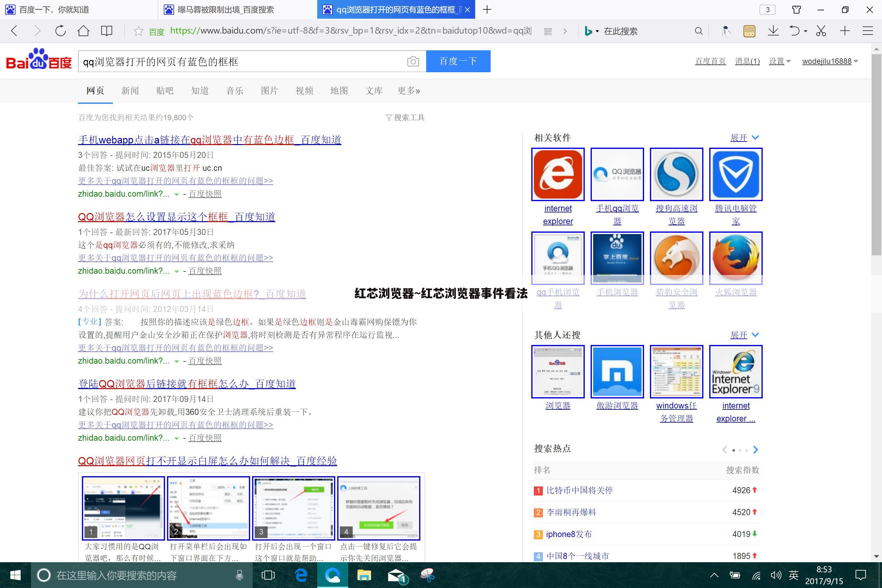This screenshot has width=882, height=588.
Task: Open the wodejilu16888 account dropdown
Action: [x=830, y=61]
